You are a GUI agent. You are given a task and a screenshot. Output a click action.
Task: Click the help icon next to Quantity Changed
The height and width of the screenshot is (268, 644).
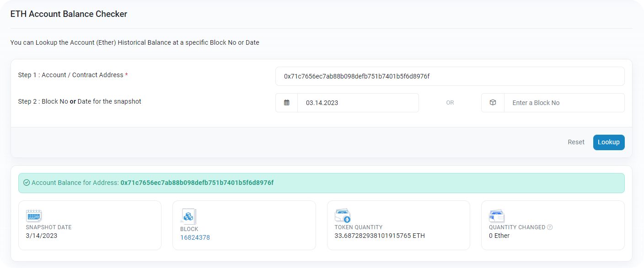point(550,227)
